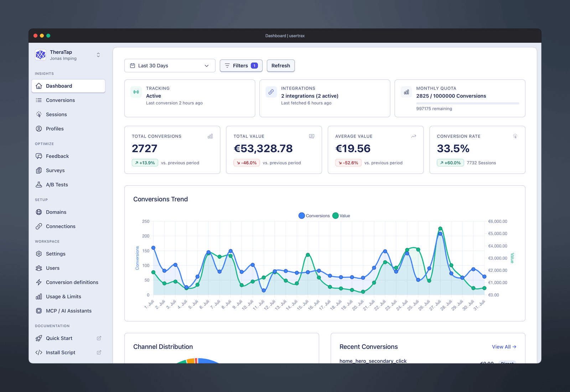
Task: Toggle the Conversions legend series
Action: (x=314, y=216)
